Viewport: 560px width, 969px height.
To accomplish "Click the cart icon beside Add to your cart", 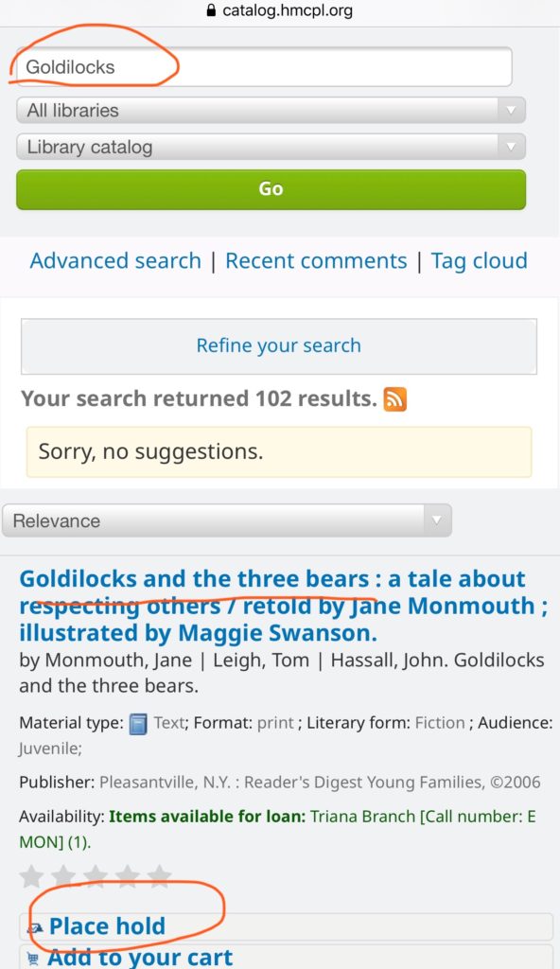I will click(33, 960).
